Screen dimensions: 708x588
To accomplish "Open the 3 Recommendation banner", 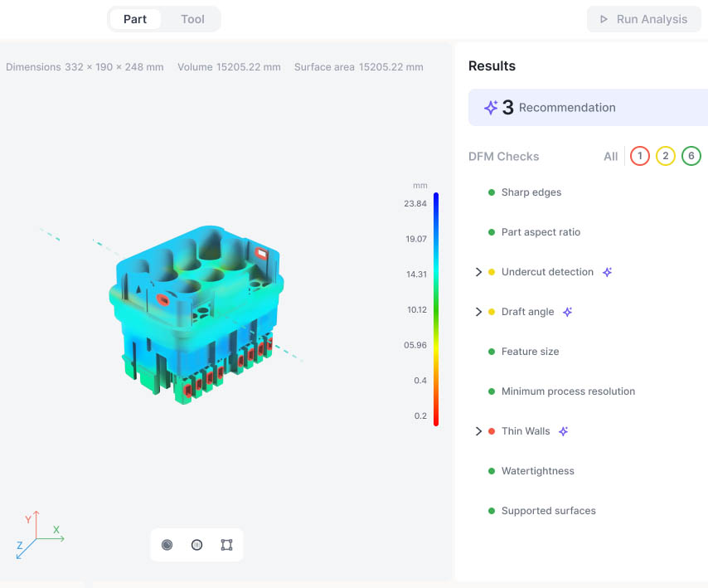I will [588, 108].
